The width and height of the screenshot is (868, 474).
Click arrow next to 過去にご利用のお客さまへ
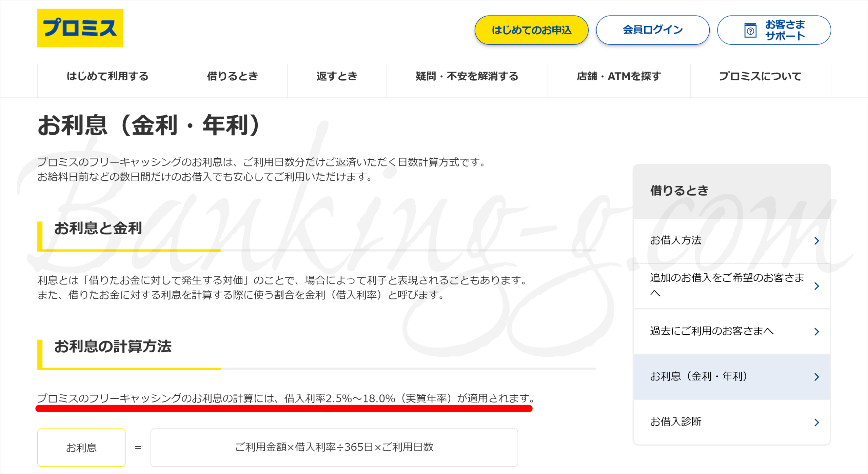coord(816,331)
